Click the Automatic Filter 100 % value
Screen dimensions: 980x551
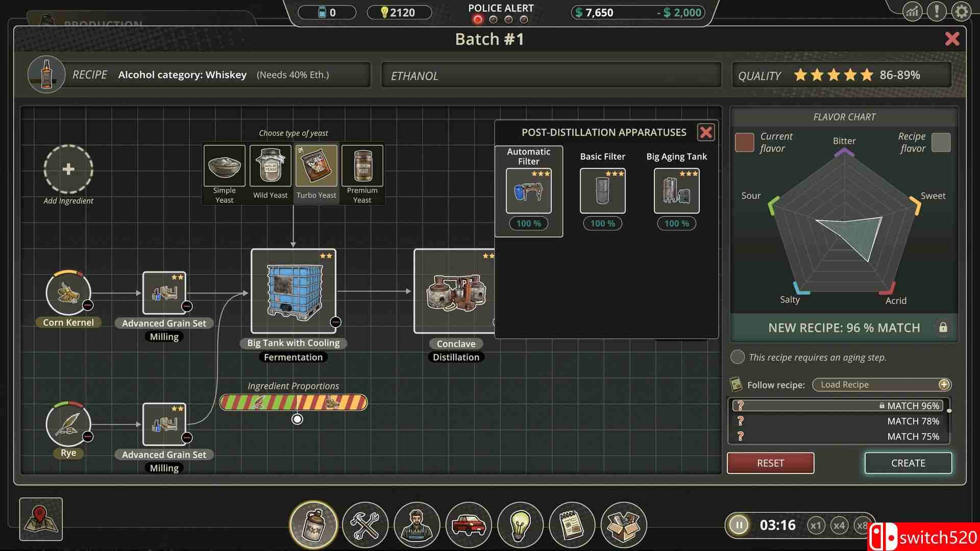pyautogui.click(x=529, y=223)
